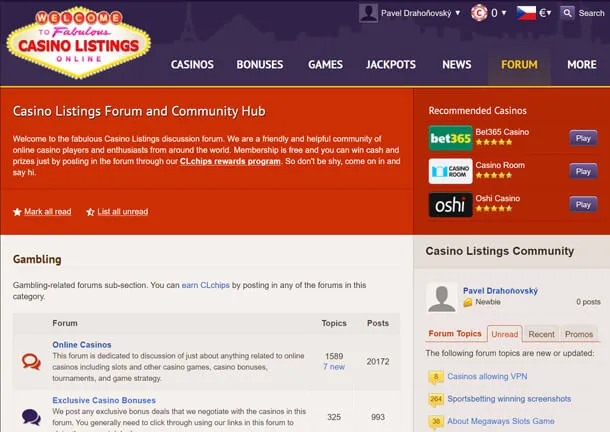610x432 pixels.
Task: Follow the earn CLchips link
Action: coord(206,285)
